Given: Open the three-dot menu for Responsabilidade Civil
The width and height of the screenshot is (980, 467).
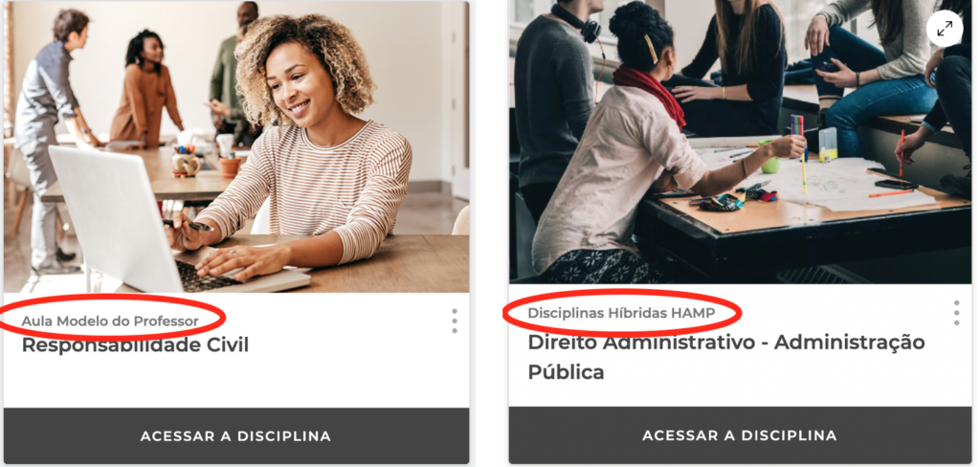Looking at the screenshot, I should (x=455, y=321).
